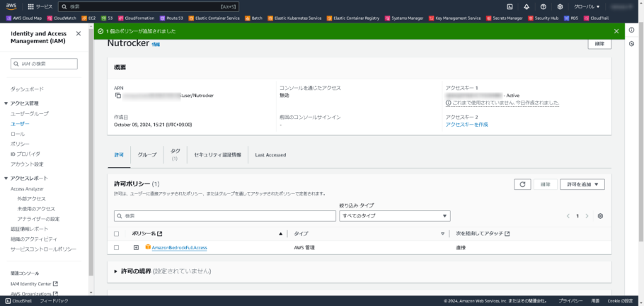The image size is (644, 306).
Task: Open S3 bookmark
Action: point(107,18)
